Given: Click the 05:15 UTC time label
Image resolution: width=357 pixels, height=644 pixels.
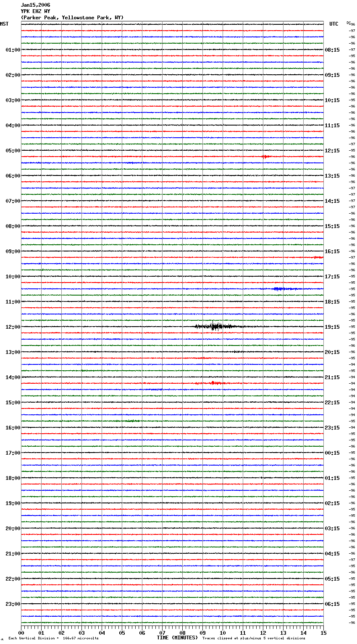Looking at the screenshot, I should click(x=332, y=579).
